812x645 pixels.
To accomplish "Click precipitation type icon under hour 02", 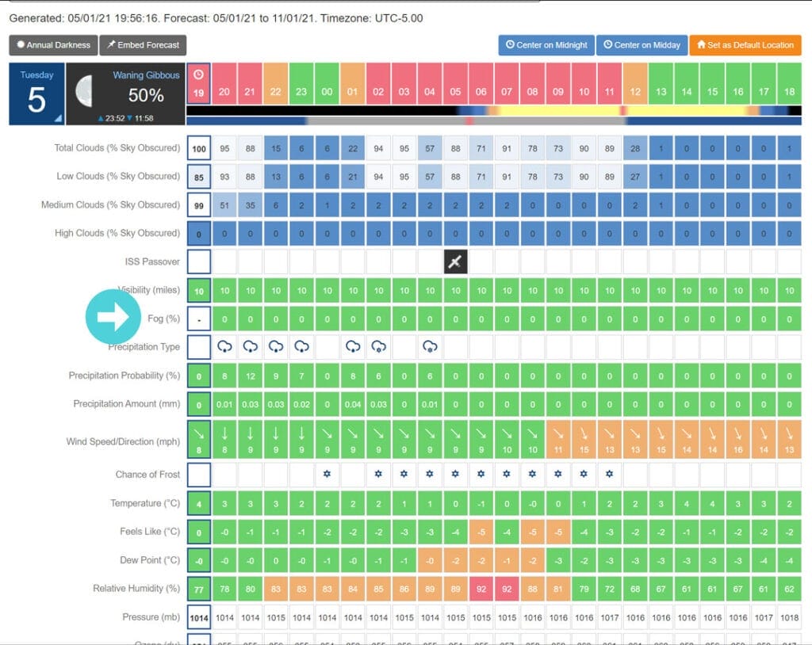I will 378,347.
